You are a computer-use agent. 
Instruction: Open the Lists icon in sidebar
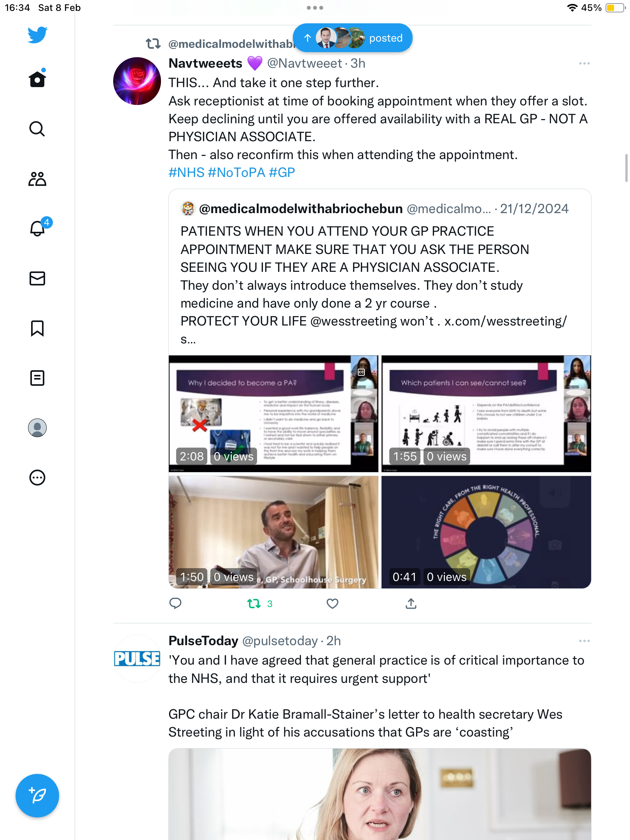tap(37, 378)
